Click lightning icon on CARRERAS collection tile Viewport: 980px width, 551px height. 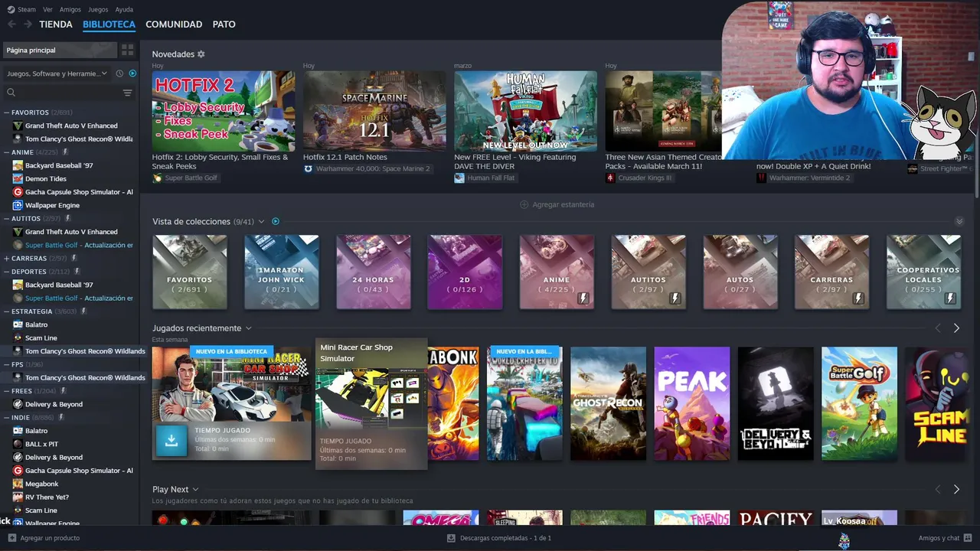pyautogui.click(x=858, y=298)
